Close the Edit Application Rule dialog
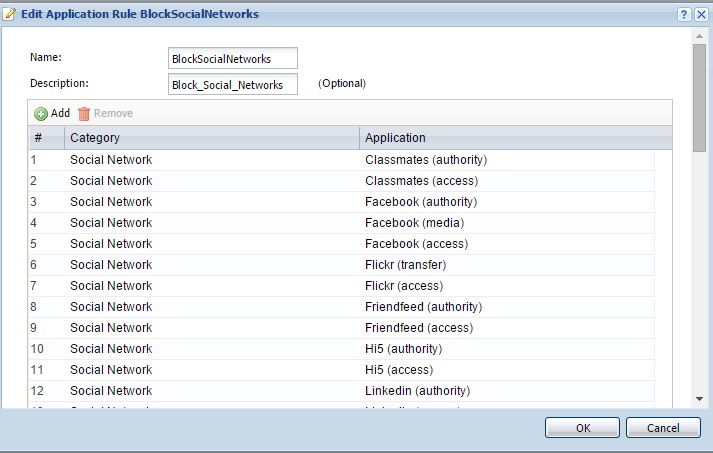The image size is (713, 453). tap(701, 15)
